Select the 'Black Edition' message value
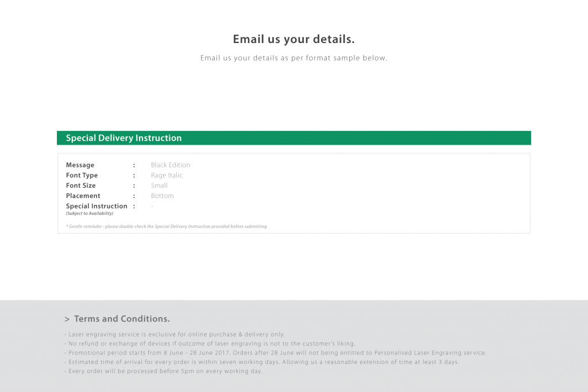Screen dimensions: 588x392 pos(170,165)
